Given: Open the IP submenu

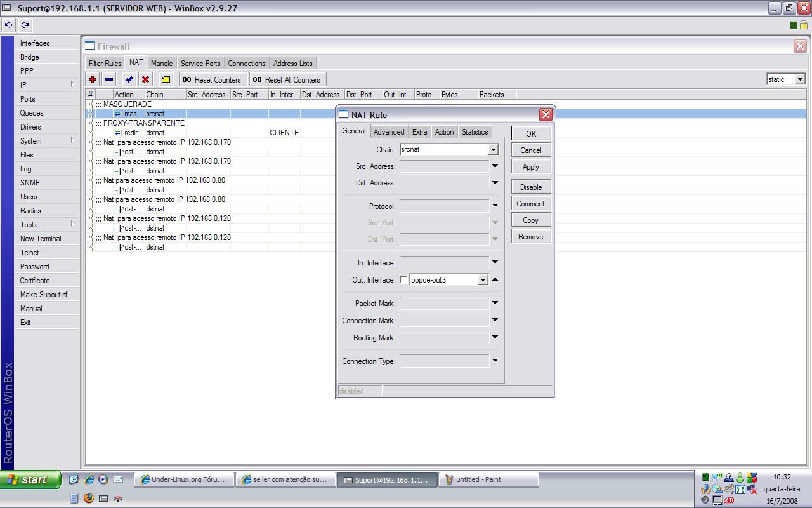Looking at the screenshot, I should [47, 85].
